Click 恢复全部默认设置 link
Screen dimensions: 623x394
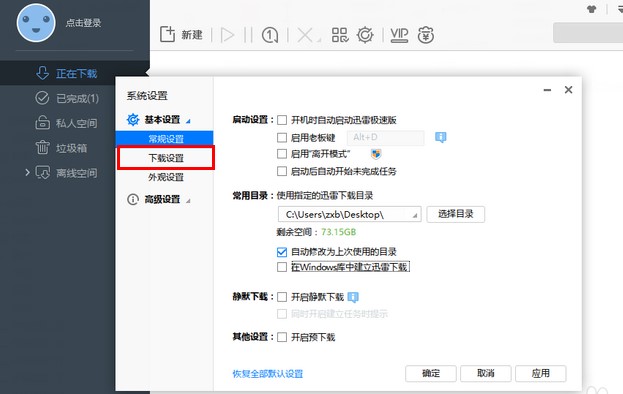click(x=268, y=374)
